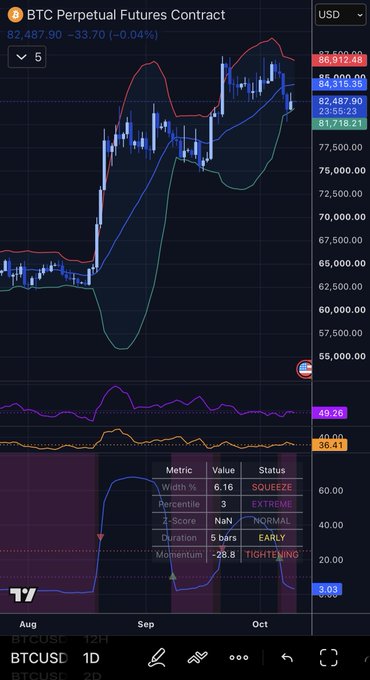370x680 pixels.
Task: Tap the 70,000.00 price axis level
Action: coord(341,217)
